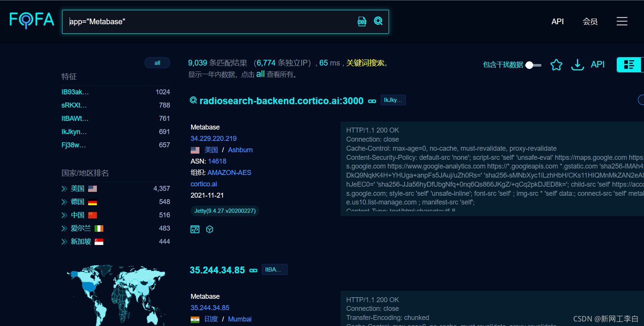Image resolution: width=644 pixels, height=326 pixels.
Task: Open the 会员 menu item
Action: (x=590, y=22)
